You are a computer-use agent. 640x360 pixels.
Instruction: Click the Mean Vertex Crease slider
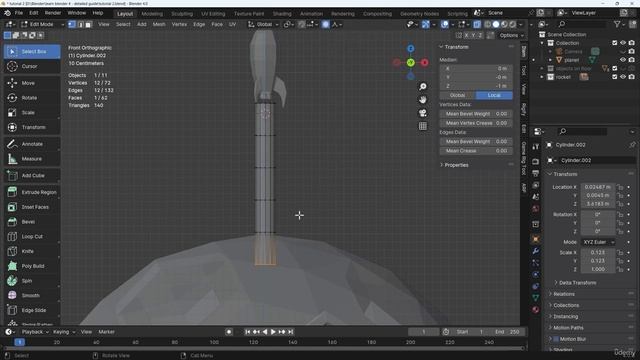(476, 123)
